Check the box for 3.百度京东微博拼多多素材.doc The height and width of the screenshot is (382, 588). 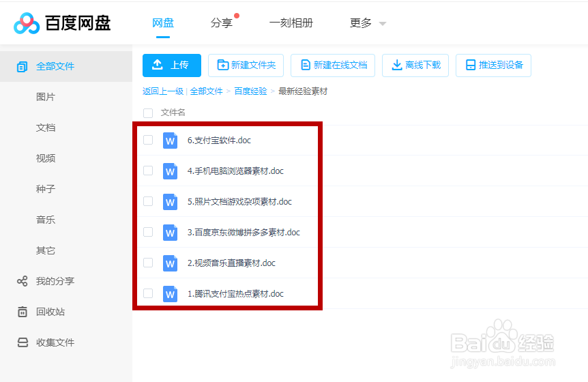point(148,232)
